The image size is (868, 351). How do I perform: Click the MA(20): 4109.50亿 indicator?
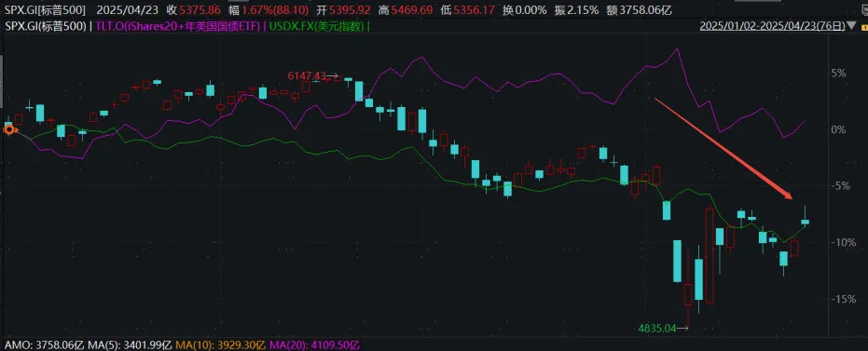click(x=315, y=345)
